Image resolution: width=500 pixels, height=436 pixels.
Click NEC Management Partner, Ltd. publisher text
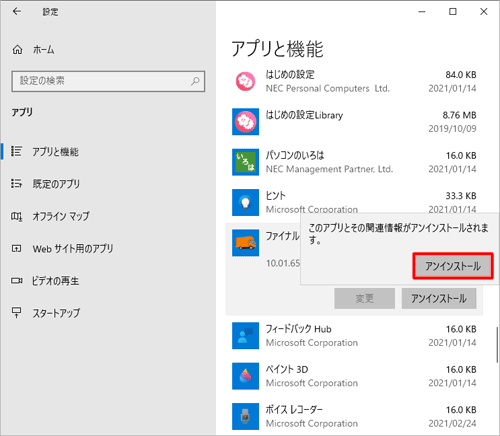329,169
